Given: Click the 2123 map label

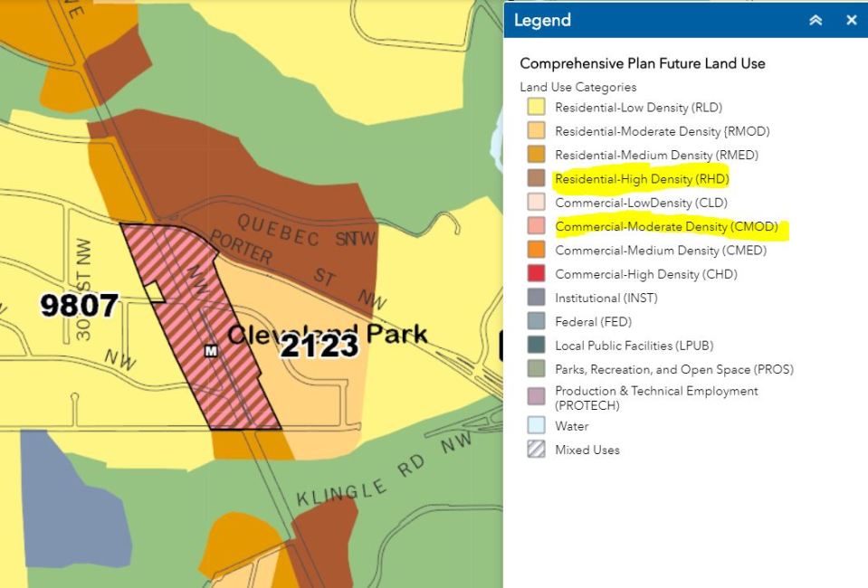Looking at the screenshot, I should pyautogui.click(x=319, y=346).
